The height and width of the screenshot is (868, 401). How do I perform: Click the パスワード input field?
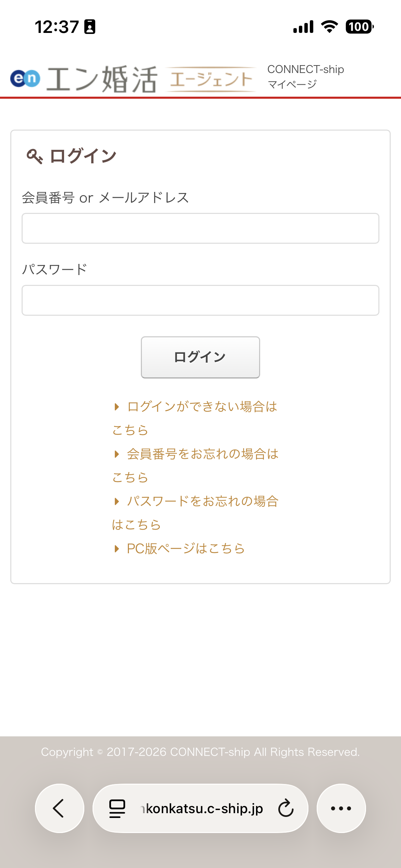pos(200,300)
